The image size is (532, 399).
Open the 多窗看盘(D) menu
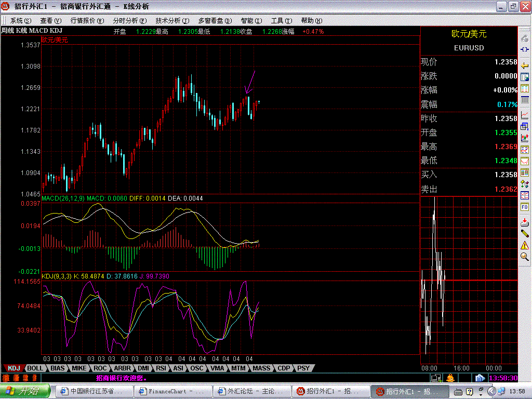click(x=215, y=21)
